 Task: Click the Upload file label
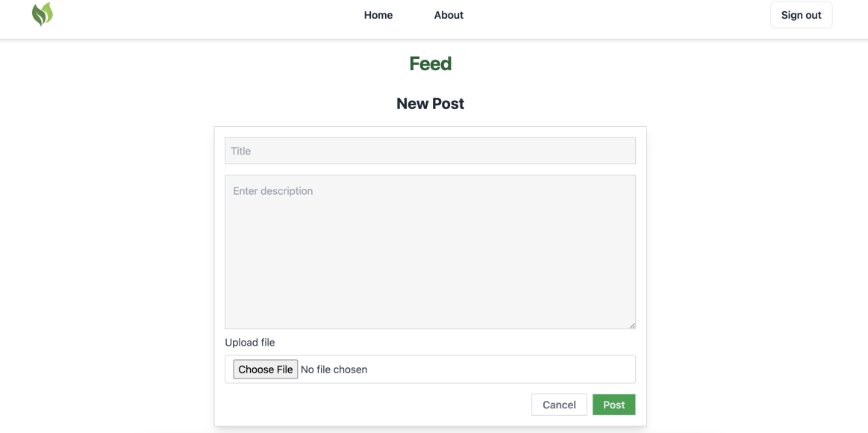click(250, 342)
